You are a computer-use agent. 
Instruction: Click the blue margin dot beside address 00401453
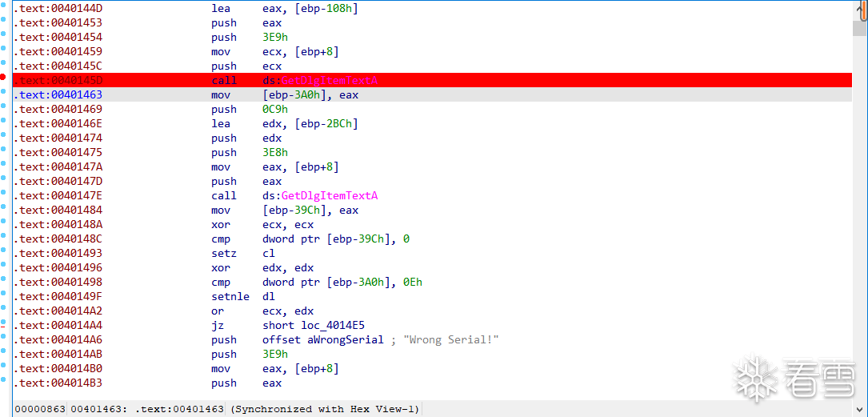click(x=2, y=19)
